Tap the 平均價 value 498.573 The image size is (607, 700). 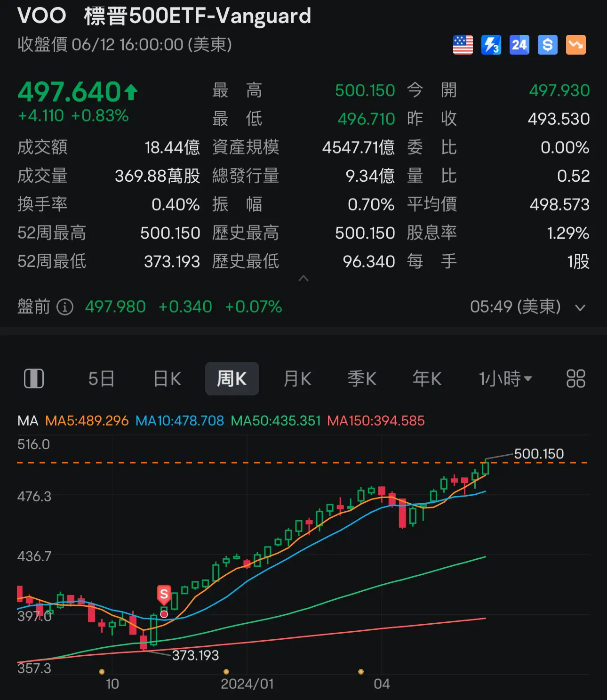(559, 204)
